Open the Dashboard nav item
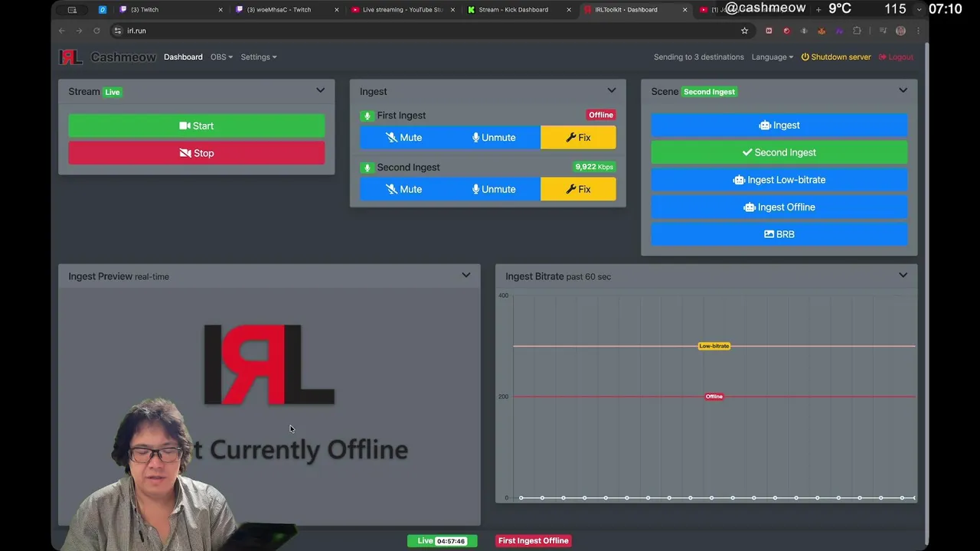 [183, 57]
